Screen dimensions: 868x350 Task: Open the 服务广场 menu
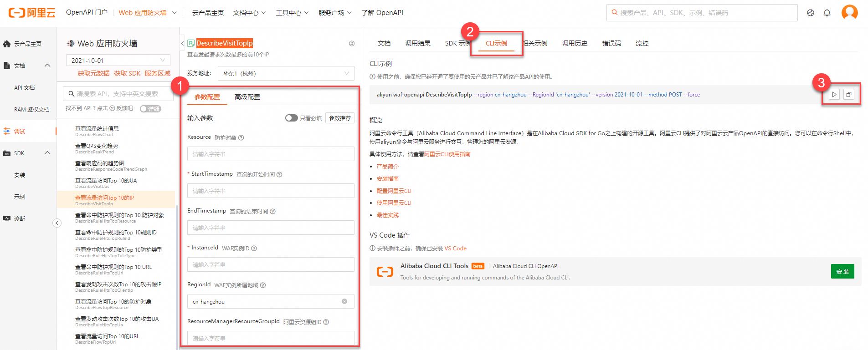click(x=335, y=13)
